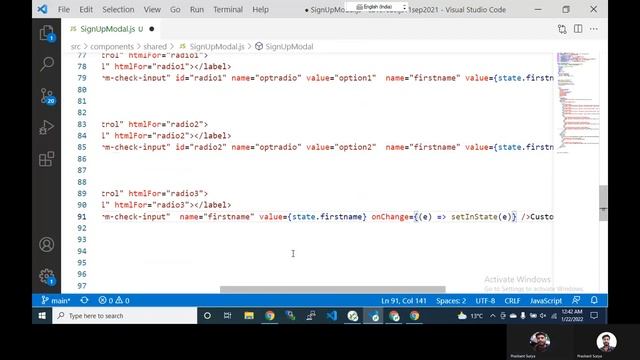640x360 pixels.
Task: Change indentation via Spaces: 2
Action: tap(451, 301)
